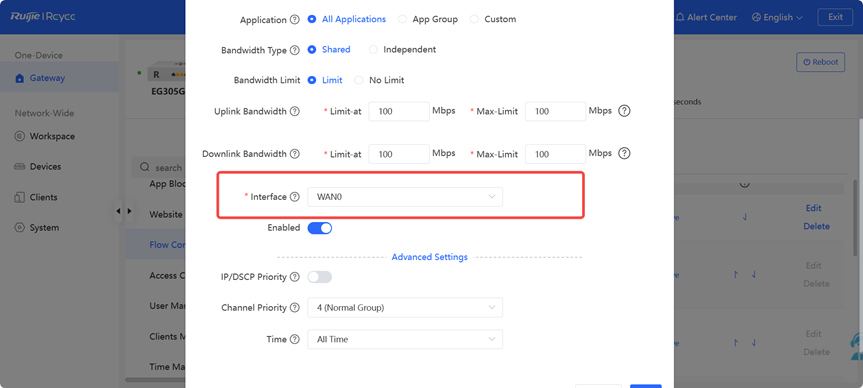Click the help icon next to Interface
863x388 pixels.
(x=294, y=196)
